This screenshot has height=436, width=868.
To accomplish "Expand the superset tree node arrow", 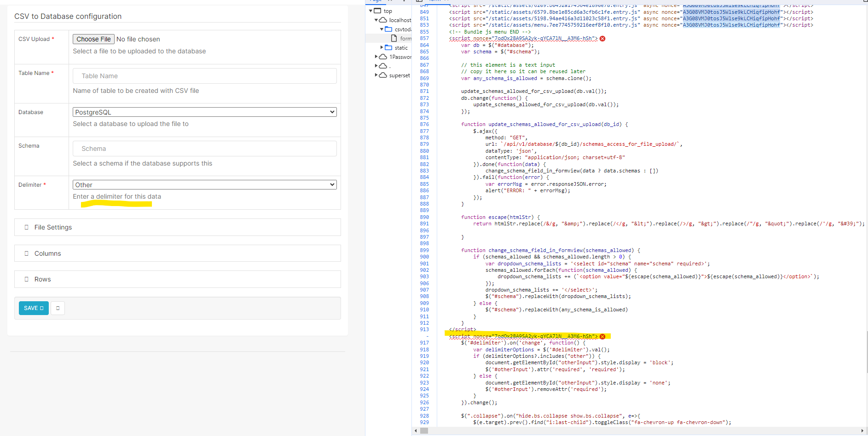I will click(376, 75).
